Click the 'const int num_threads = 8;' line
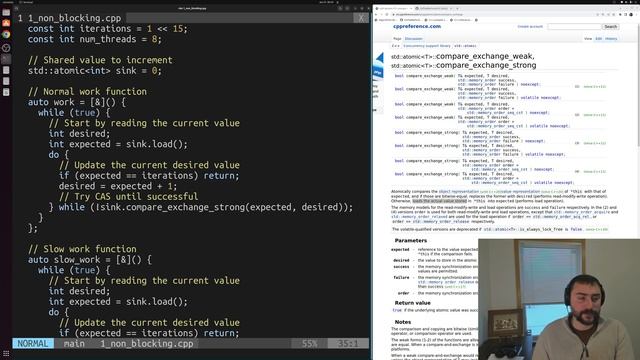The width and height of the screenshot is (640, 360). tap(95, 39)
